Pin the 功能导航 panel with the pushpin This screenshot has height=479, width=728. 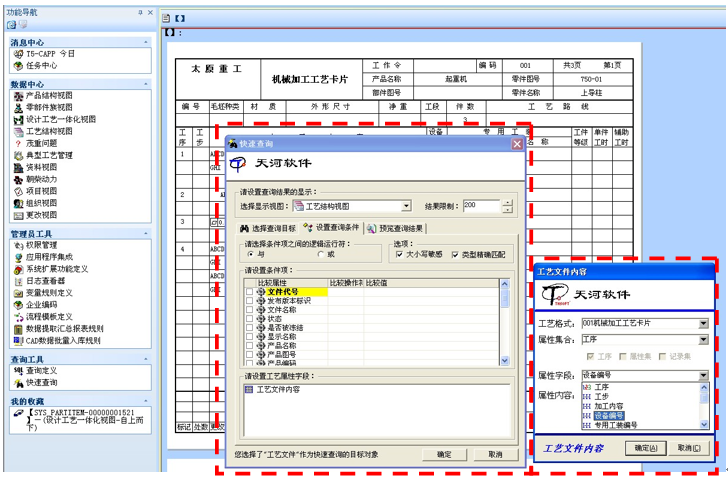pyautogui.click(x=140, y=13)
